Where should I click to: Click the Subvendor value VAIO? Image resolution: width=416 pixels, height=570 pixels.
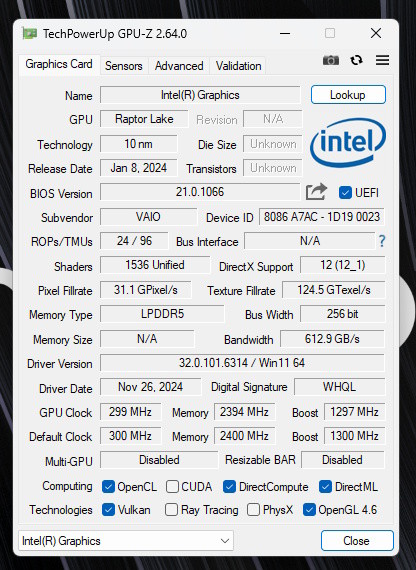(148, 217)
